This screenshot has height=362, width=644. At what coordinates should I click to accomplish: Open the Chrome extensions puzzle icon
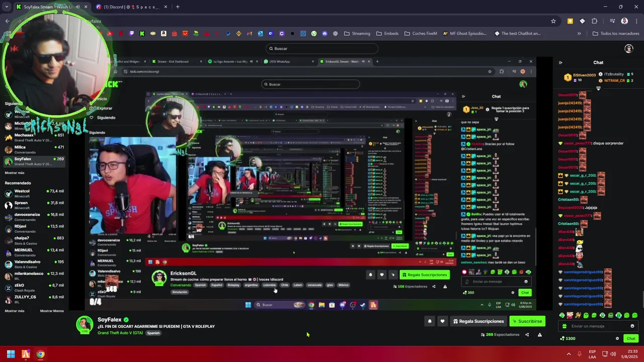click(595, 21)
